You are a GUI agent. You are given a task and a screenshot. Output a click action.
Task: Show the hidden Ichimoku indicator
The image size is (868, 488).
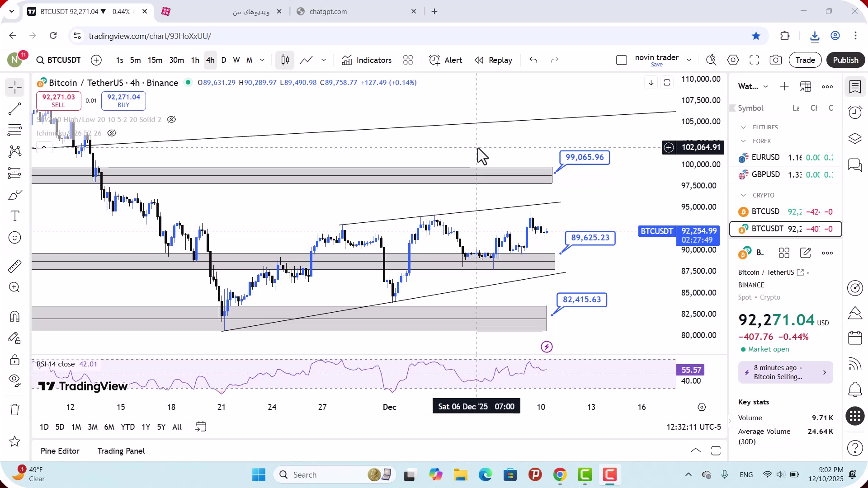[112, 133]
